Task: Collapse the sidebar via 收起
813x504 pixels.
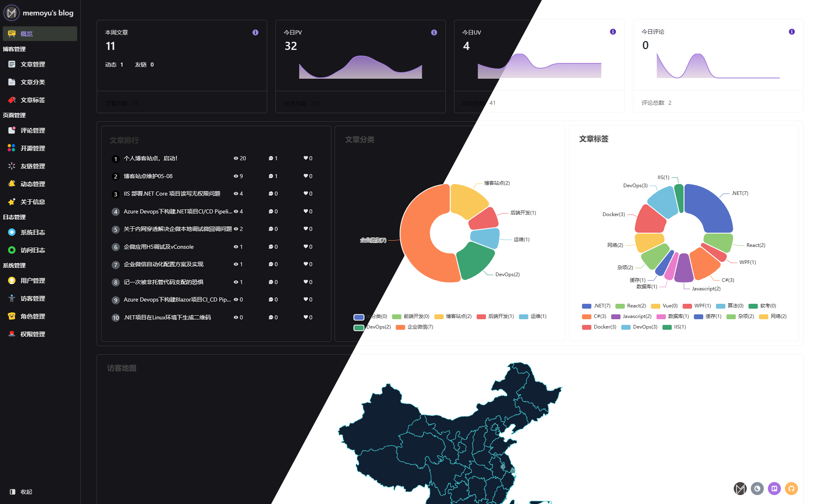Action: 21,491
